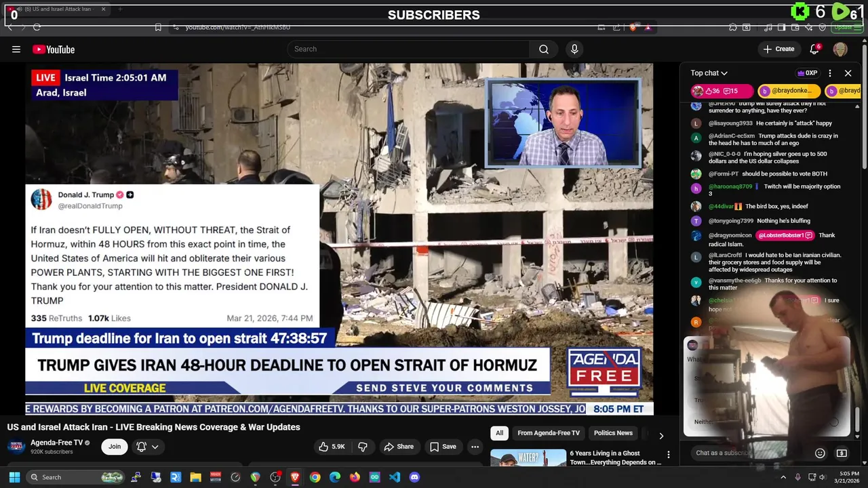Viewport: 868px width, 488px height.
Task: Open first @braydonke... super chat chip
Action: [789, 91]
